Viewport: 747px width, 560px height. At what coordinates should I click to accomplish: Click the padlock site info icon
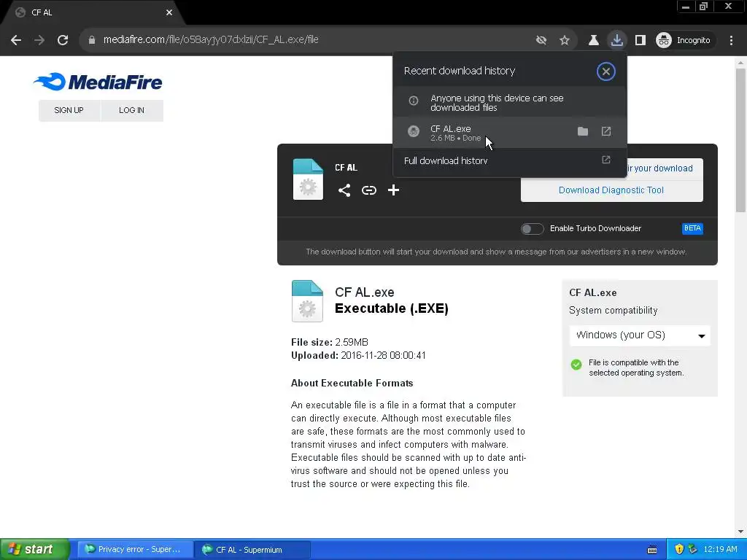click(x=92, y=40)
